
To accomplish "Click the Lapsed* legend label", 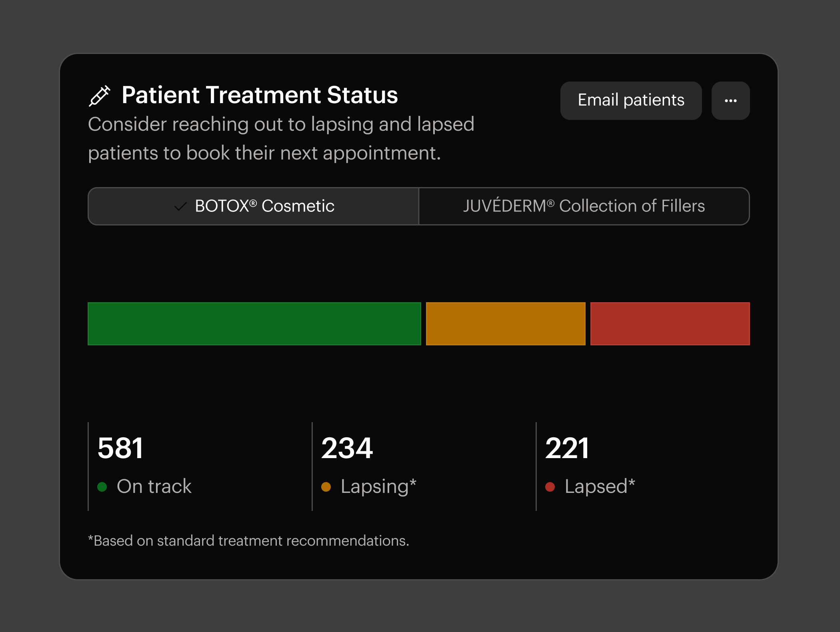I will 600,486.
